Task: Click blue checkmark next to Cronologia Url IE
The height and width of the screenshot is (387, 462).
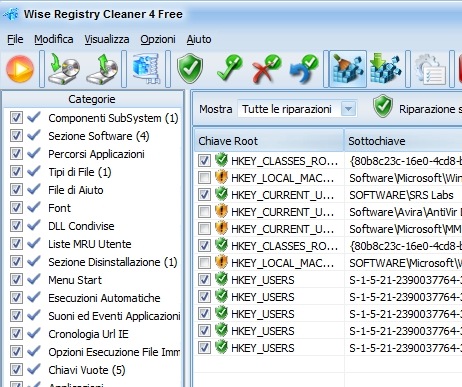Action: tap(34, 333)
